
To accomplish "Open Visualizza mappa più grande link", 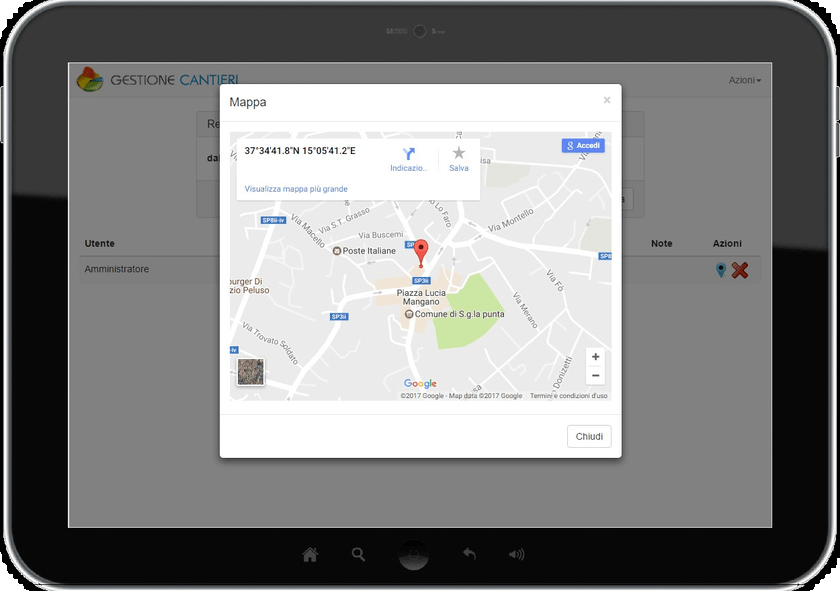I will (296, 189).
